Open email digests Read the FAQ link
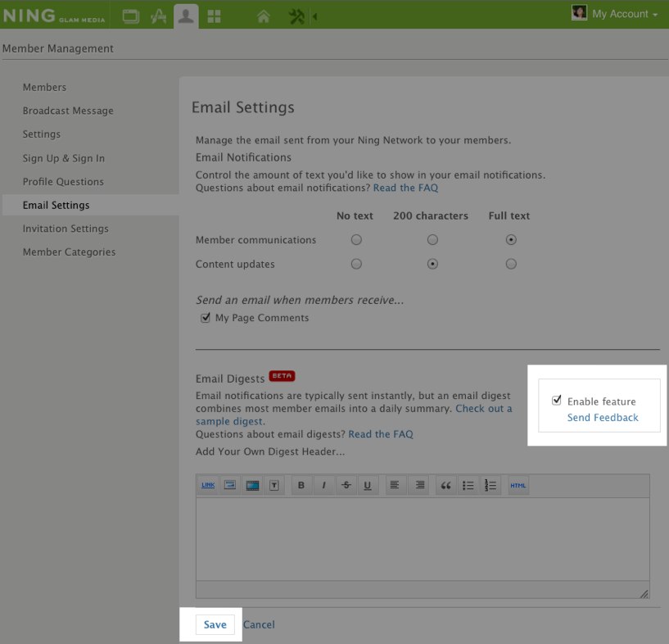The image size is (669, 644). (x=381, y=434)
